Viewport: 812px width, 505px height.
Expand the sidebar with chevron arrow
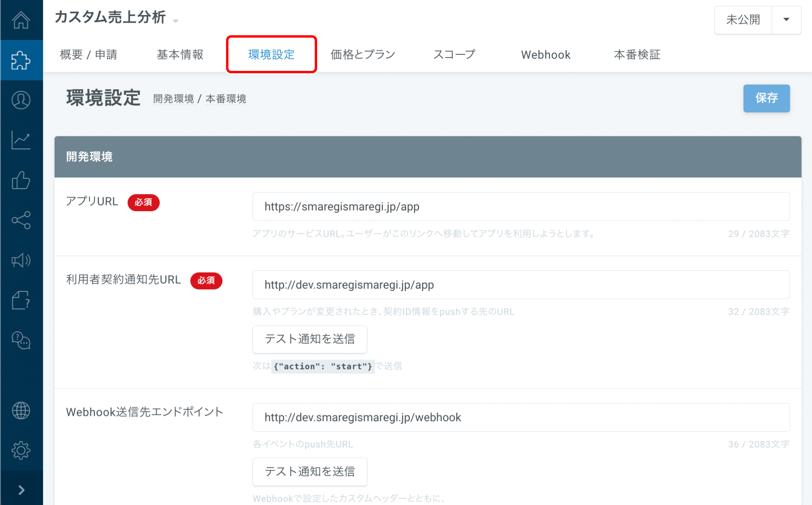pyautogui.click(x=21, y=490)
